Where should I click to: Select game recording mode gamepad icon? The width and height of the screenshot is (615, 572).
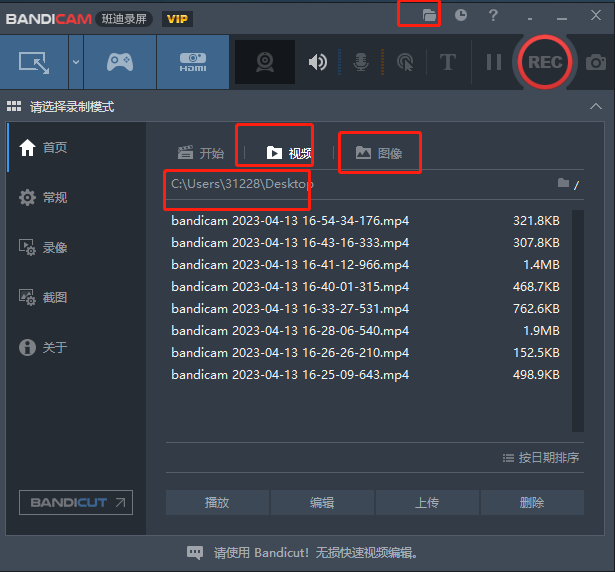pos(120,62)
